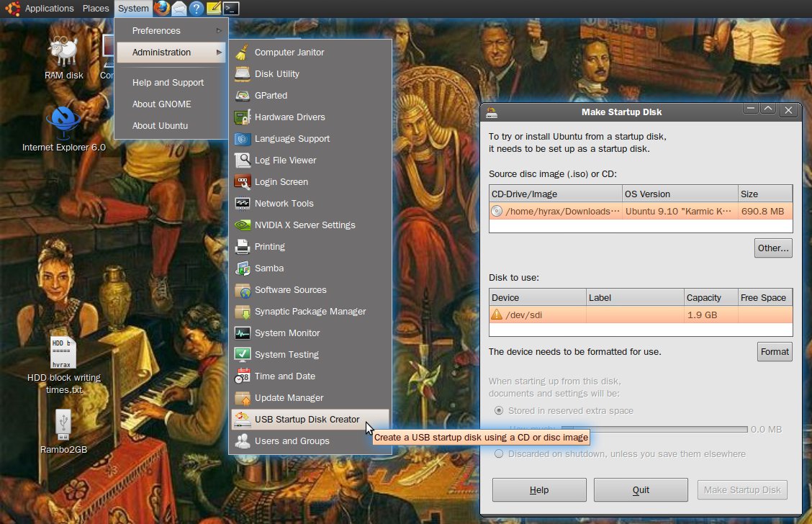Click the Update Manager icon
812x524 pixels.
tap(242, 398)
